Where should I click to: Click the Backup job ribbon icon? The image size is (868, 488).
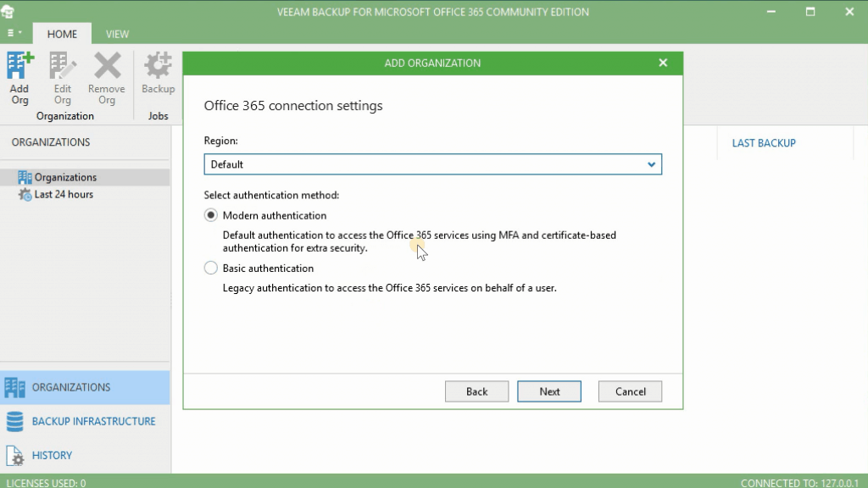coord(158,73)
